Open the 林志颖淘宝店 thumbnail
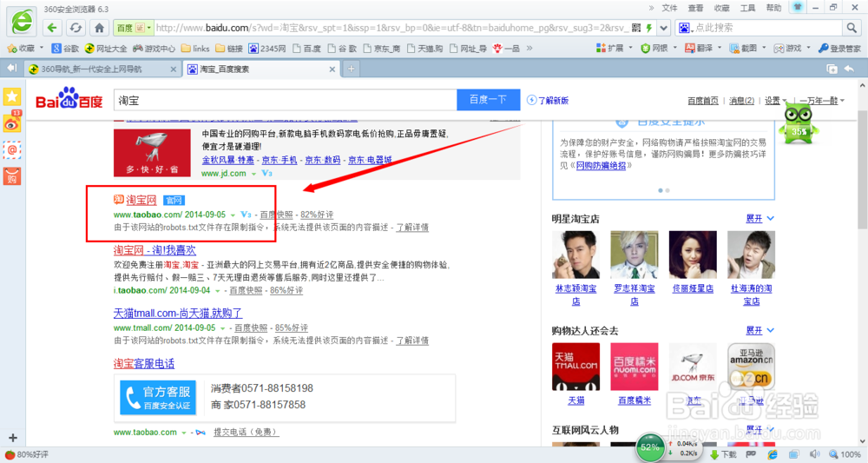The image size is (868, 463). pyautogui.click(x=575, y=255)
